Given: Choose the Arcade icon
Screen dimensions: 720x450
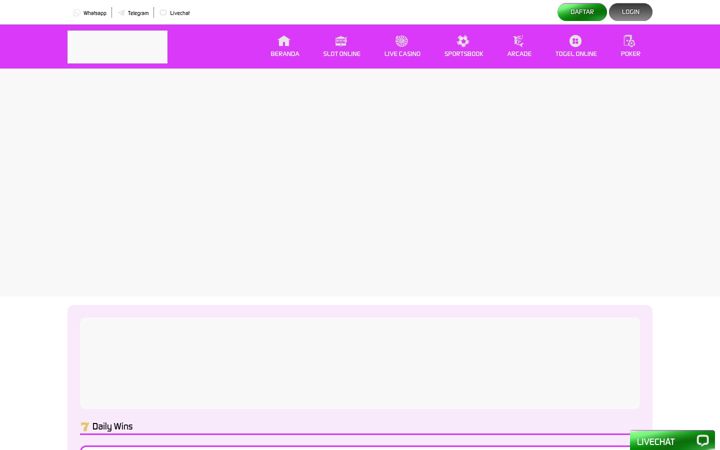Looking at the screenshot, I should (x=518, y=41).
